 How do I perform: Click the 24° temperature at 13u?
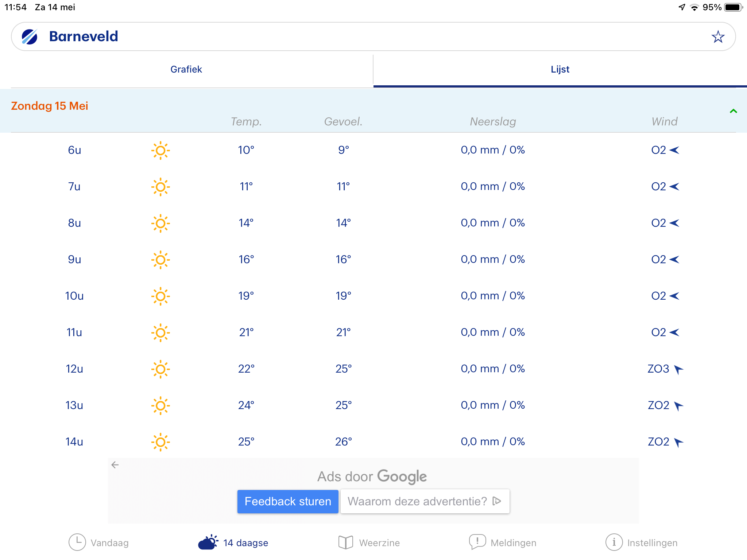[246, 405]
